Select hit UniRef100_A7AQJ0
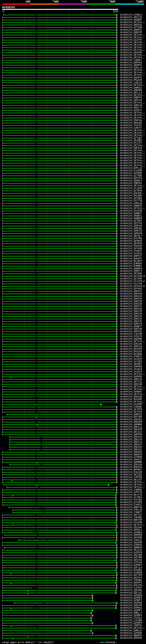The image size is (146, 644). point(131,15)
